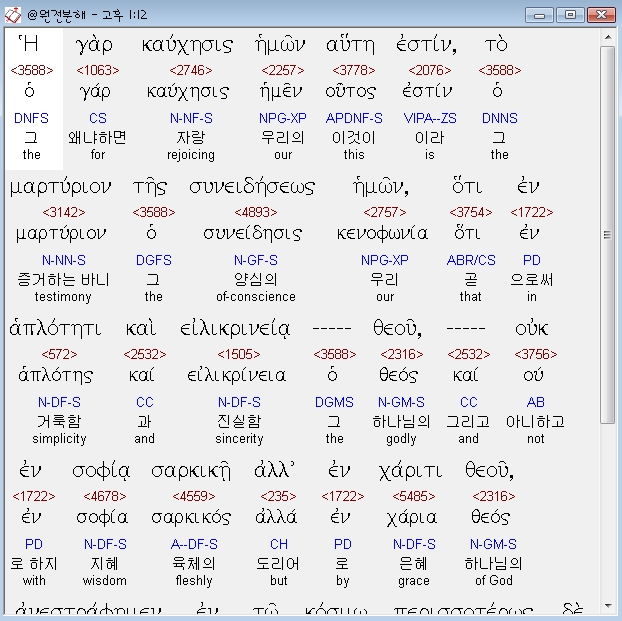622x621 pixels.
Task: Click the scrollbar down arrow
Action: pos(608,606)
